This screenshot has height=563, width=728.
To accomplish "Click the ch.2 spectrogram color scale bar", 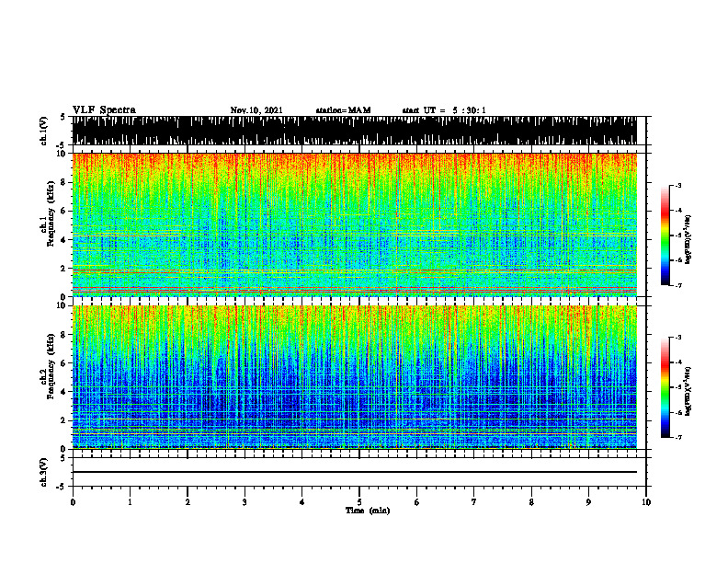I will (665, 387).
